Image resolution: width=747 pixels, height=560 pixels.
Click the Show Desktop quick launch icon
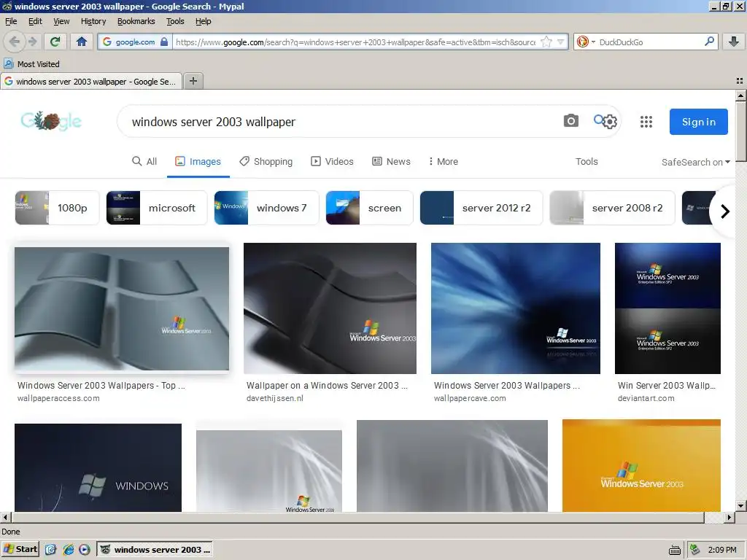point(50,550)
